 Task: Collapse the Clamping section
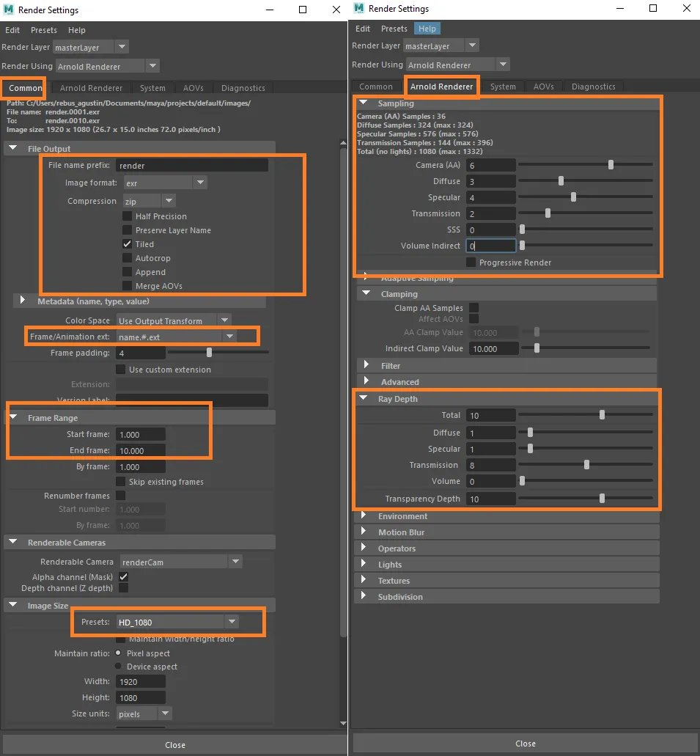[x=366, y=293]
